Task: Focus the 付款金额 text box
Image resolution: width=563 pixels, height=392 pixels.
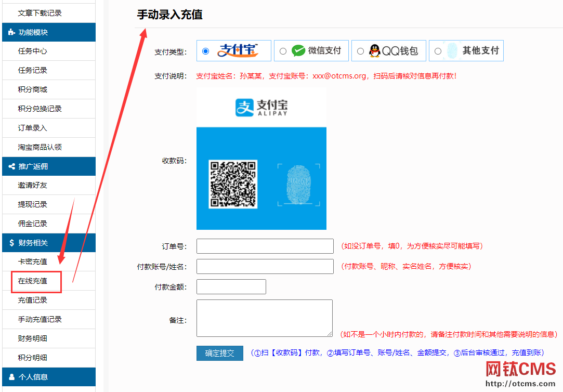Action: coord(231,286)
